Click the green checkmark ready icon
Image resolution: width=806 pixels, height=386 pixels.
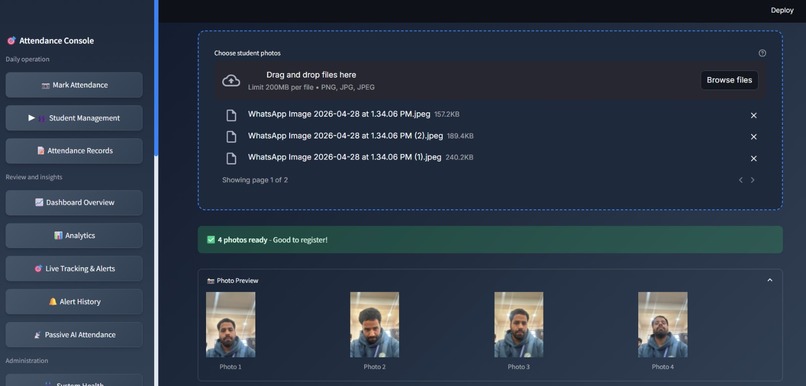[x=211, y=240]
